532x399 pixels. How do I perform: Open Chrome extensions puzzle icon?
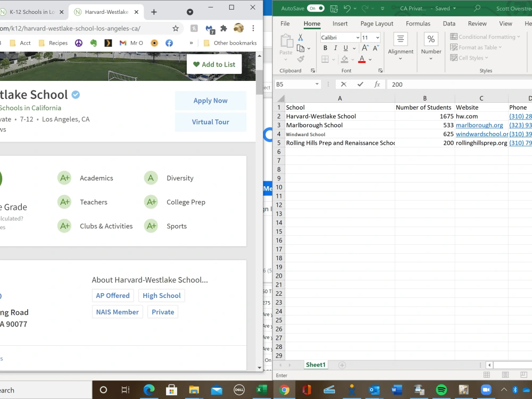(223, 29)
